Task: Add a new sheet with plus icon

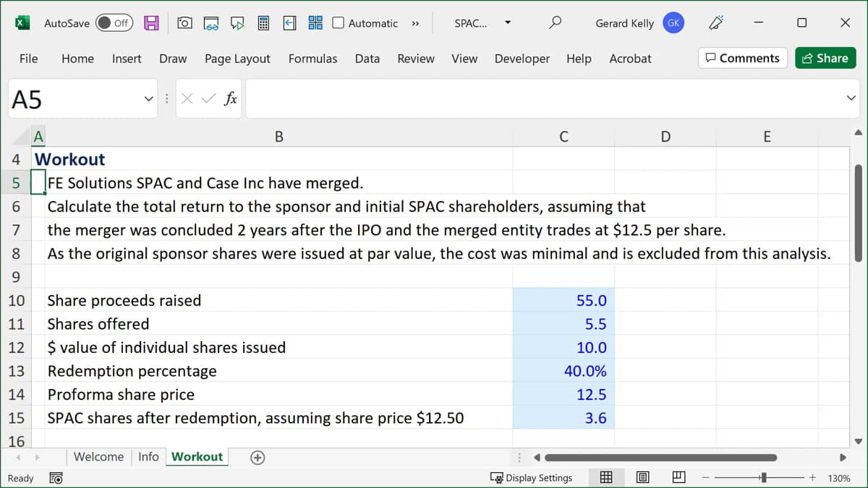Action: 257,457
